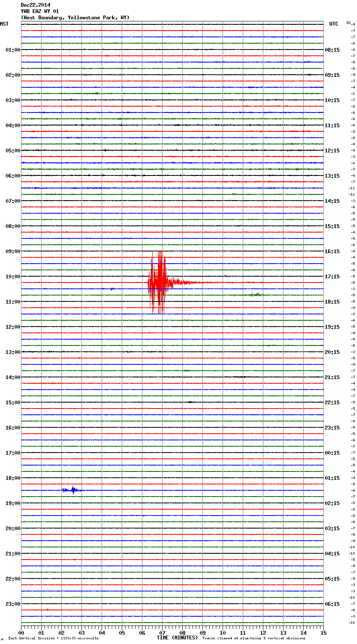Click the 15 minute axis tick label
357x644 pixels.
[x=323, y=633]
